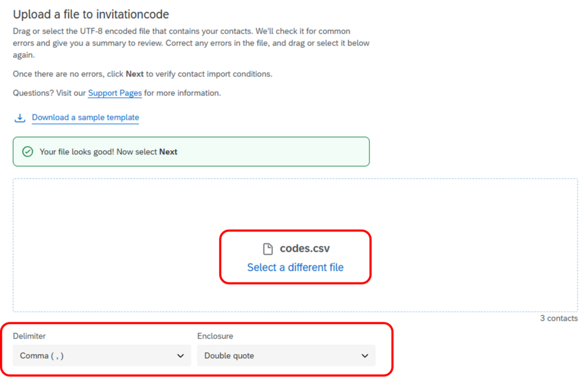This screenshot has width=588, height=384.
Task: Click the download arrow icon
Action: (x=20, y=118)
